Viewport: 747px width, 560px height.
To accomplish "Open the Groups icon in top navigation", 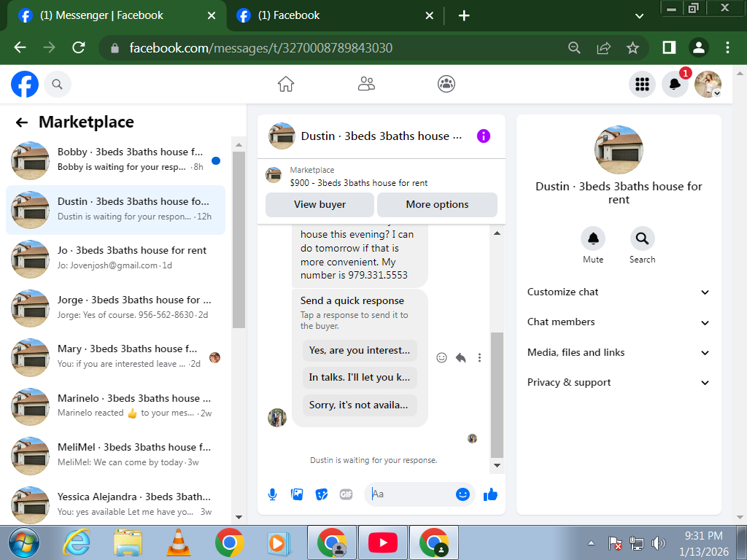I will point(446,84).
